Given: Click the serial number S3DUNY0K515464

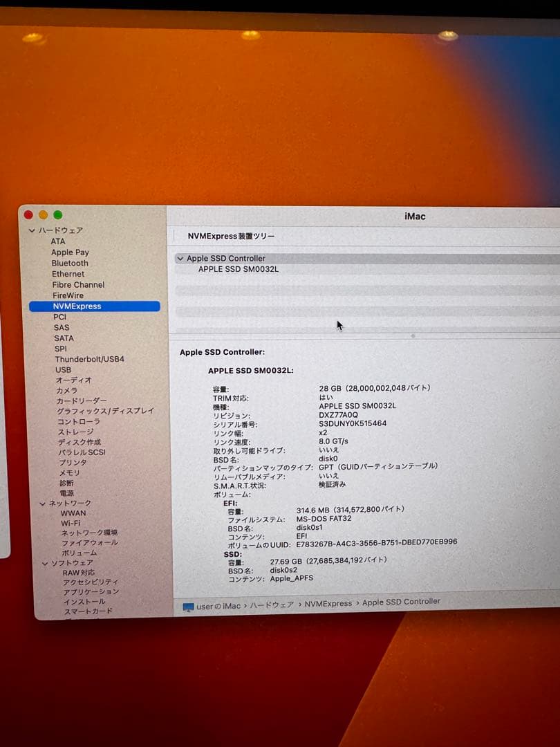Looking at the screenshot, I should coord(353,423).
